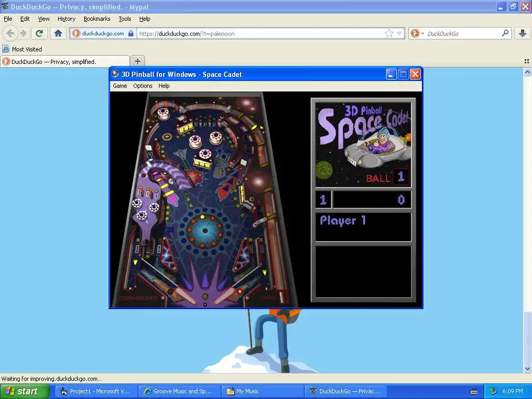Screen dimensions: 532x399
Task: Open the list all tabs icon
Action: 527,61
